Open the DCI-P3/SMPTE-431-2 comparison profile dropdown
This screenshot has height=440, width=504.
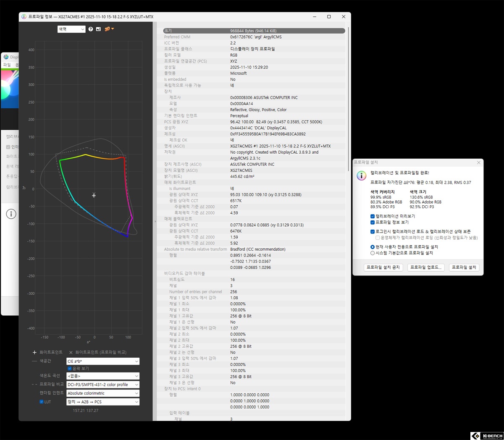click(x=103, y=385)
